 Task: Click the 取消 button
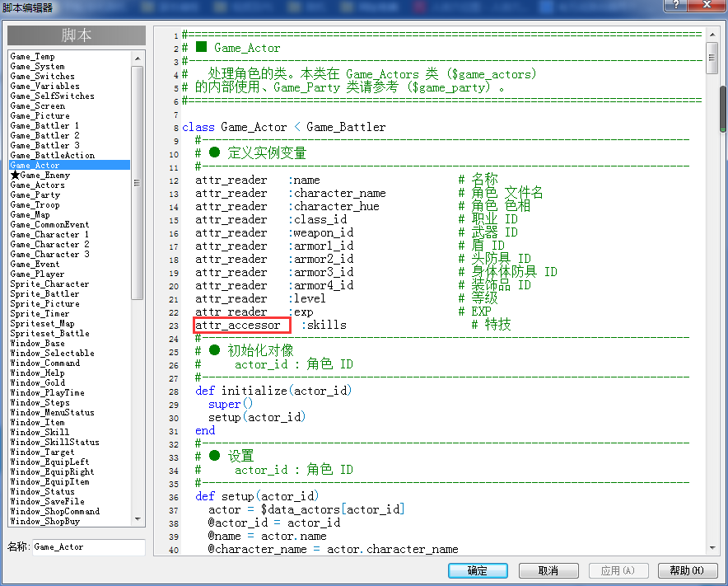coord(548,570)
